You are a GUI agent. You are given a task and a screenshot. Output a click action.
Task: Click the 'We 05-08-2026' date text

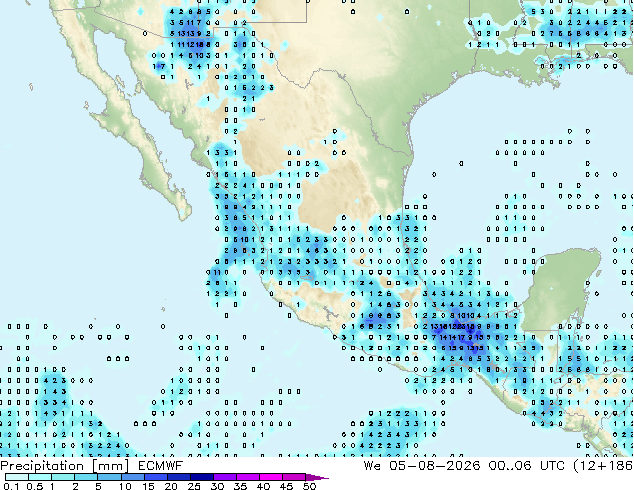tap(422, 466)
